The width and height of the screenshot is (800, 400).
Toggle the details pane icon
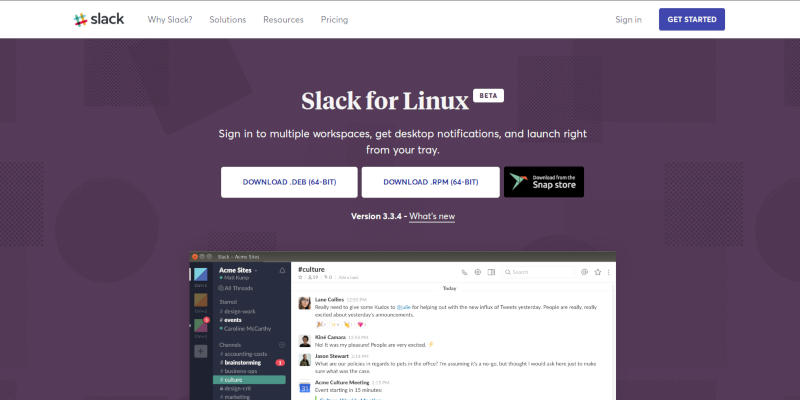tap(491, 272)
